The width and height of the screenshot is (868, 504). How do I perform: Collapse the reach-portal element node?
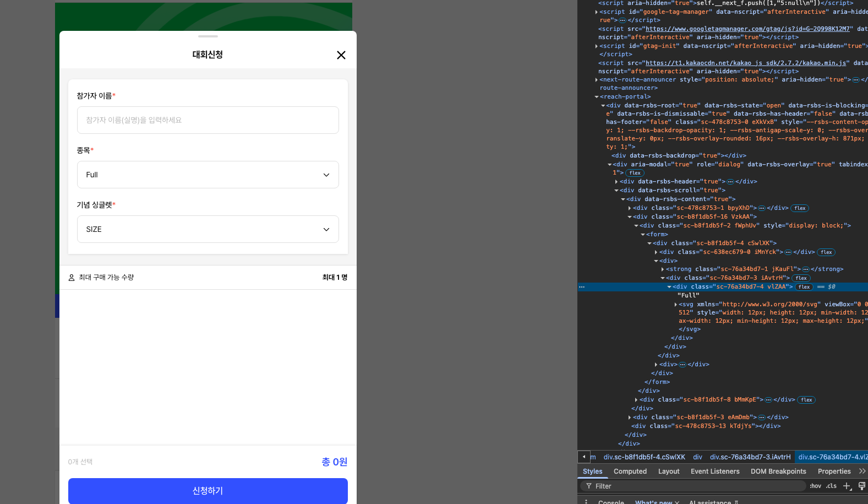coord(597,97)
